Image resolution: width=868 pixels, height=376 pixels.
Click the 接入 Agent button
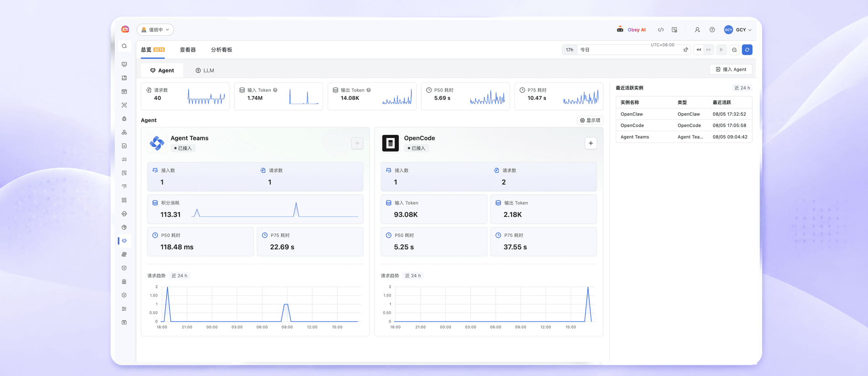(x=731, y=69)
